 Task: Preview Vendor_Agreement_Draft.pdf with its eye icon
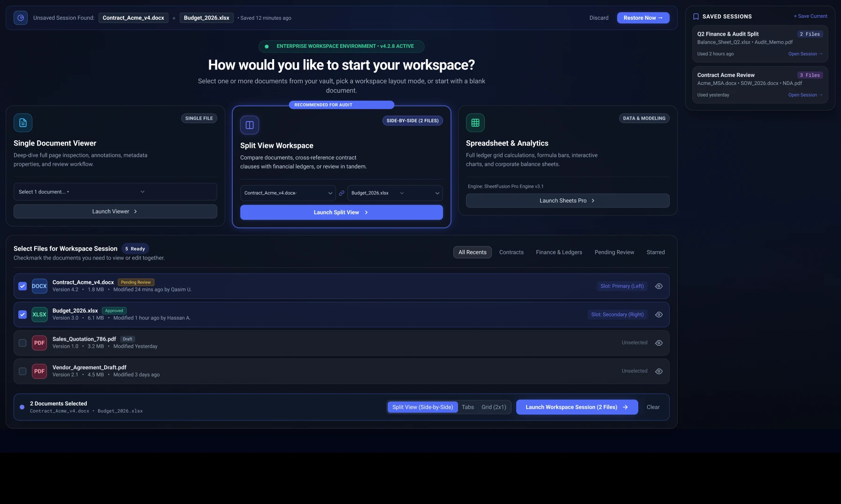(659, 371)
